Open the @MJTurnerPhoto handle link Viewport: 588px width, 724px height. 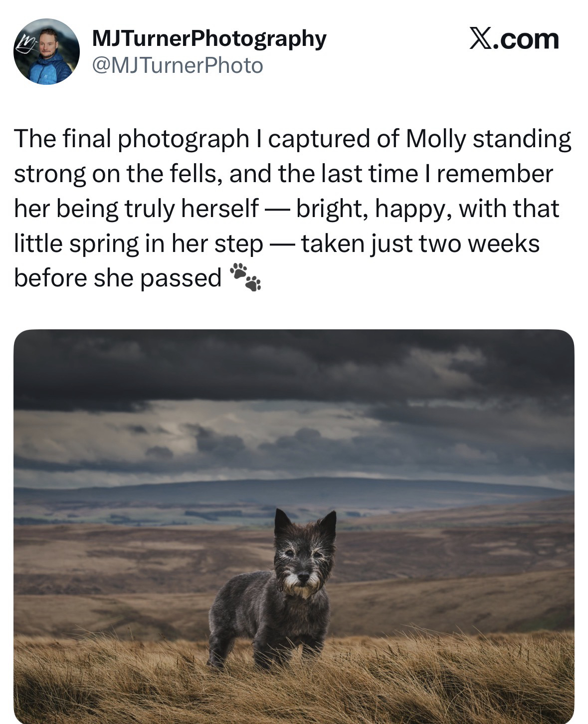(178, 65)
